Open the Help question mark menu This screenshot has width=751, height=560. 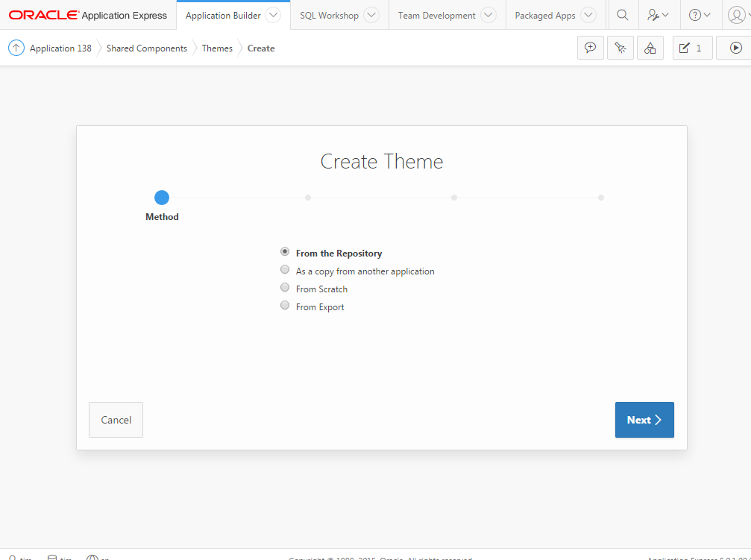700,15
